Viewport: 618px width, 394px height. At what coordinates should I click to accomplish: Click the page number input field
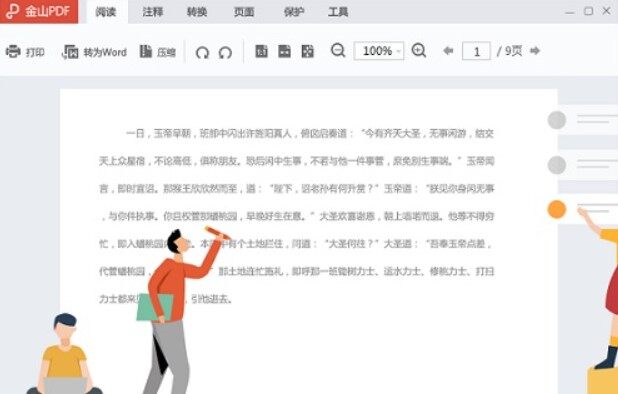(476, 51)
